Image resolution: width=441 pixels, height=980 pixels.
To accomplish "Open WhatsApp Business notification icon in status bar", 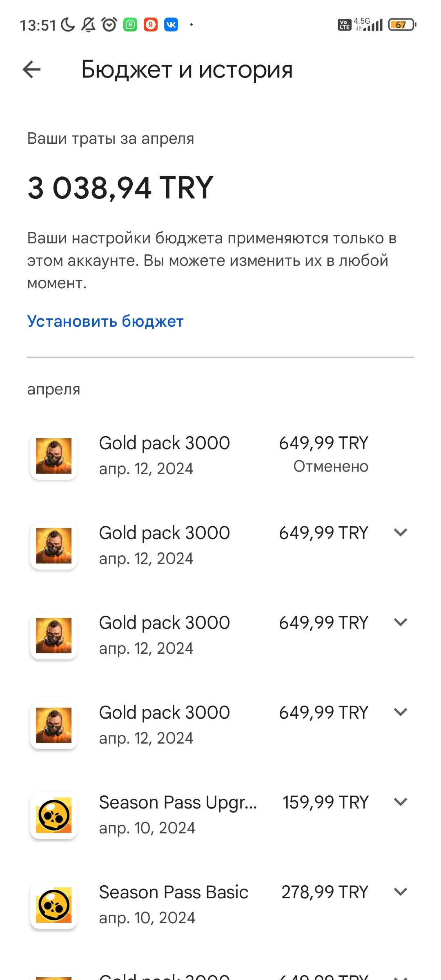I will [130, 25].
